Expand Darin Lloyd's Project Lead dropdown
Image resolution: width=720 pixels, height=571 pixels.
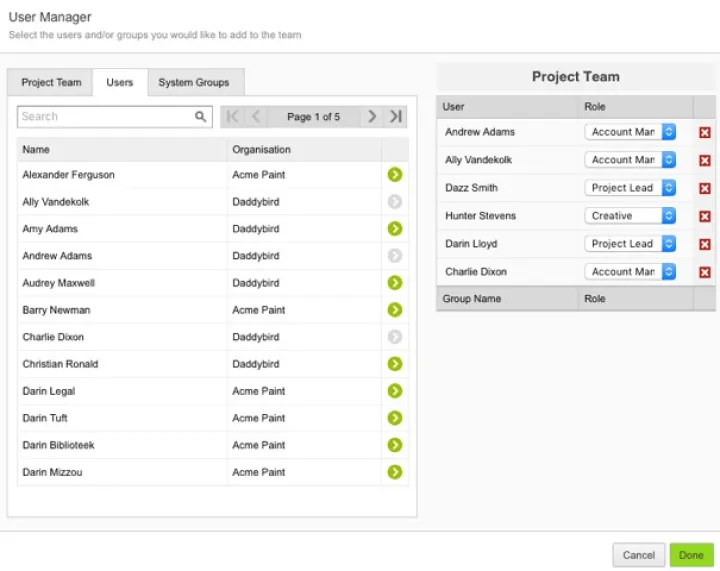point(630,244)
